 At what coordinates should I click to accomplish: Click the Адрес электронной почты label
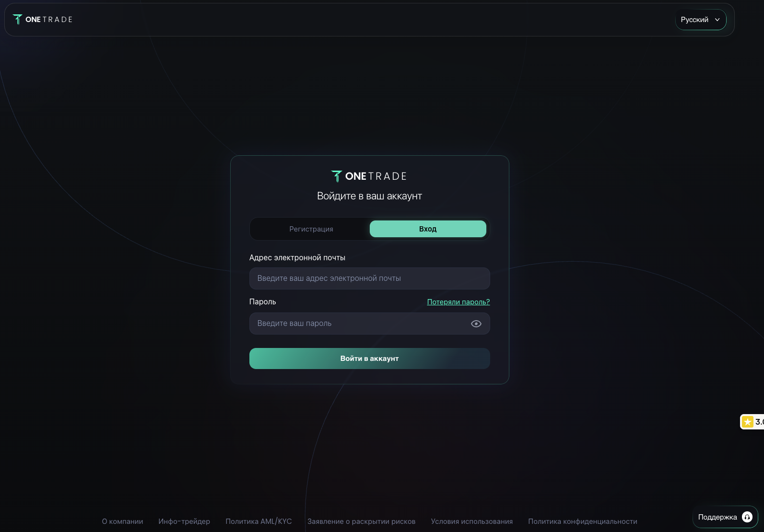[x=297, y=258]
